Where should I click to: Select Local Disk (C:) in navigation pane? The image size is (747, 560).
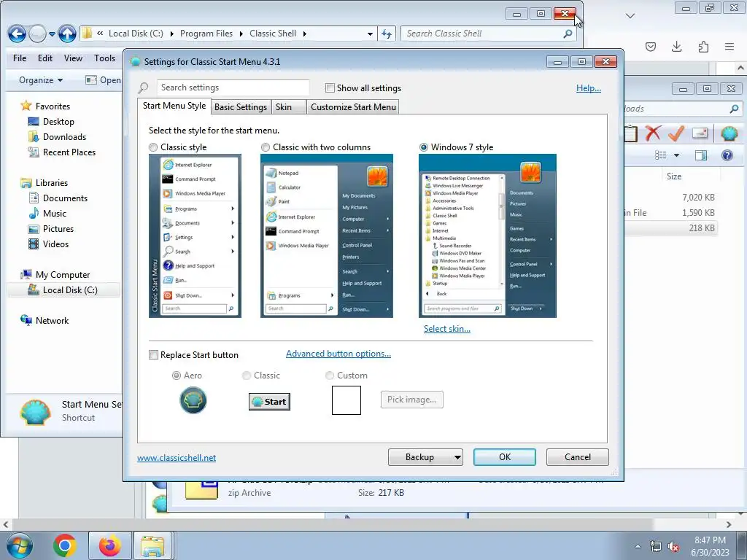(x=70, y=290)
